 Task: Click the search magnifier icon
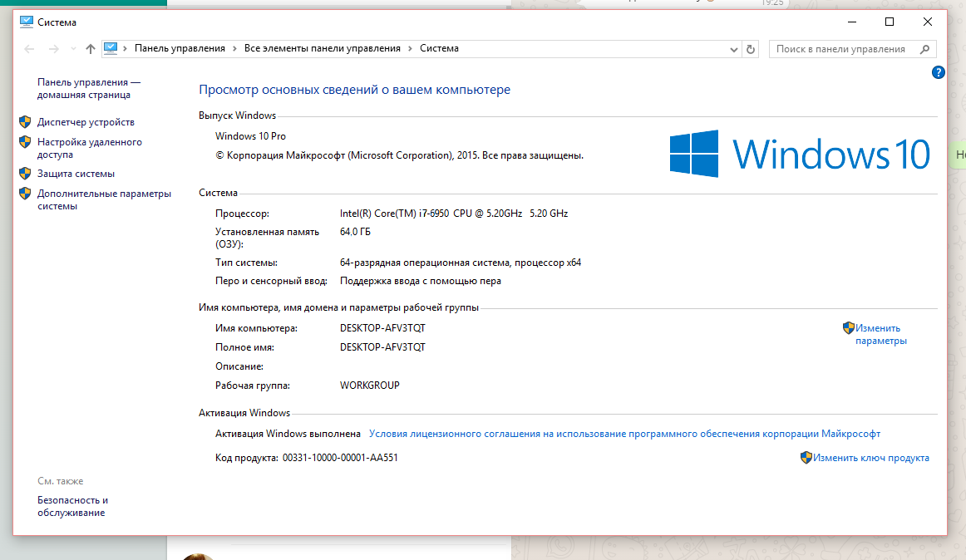point(924,49)
